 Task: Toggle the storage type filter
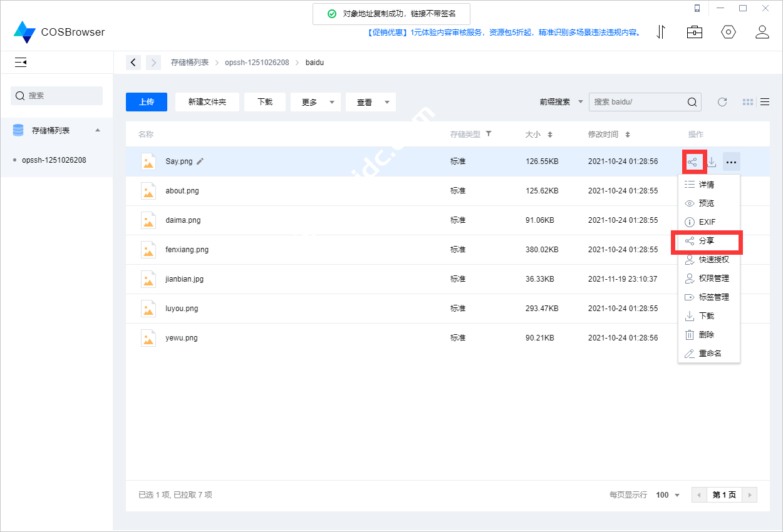click(x=489, y=133)
